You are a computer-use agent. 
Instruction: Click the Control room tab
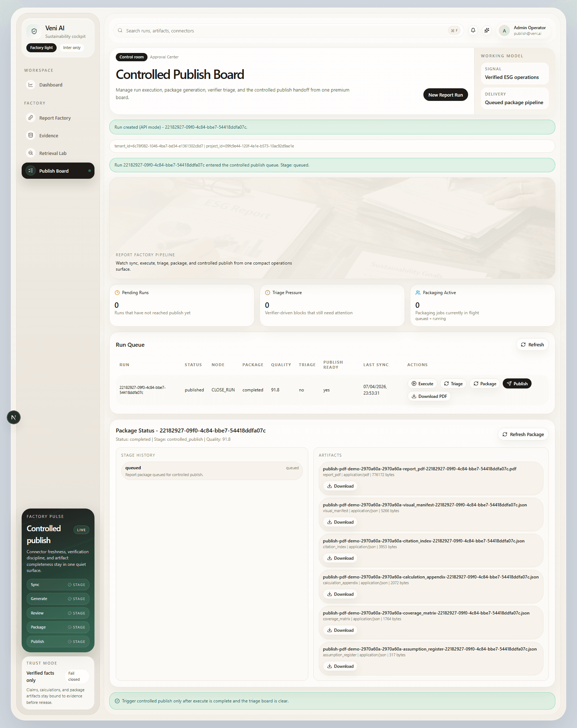(131, 57)
